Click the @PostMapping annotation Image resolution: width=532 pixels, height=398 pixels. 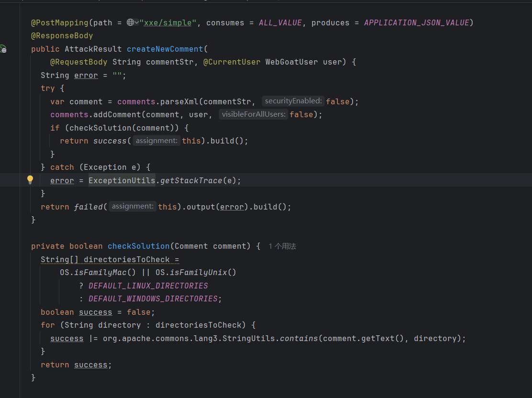pos(53,22)
